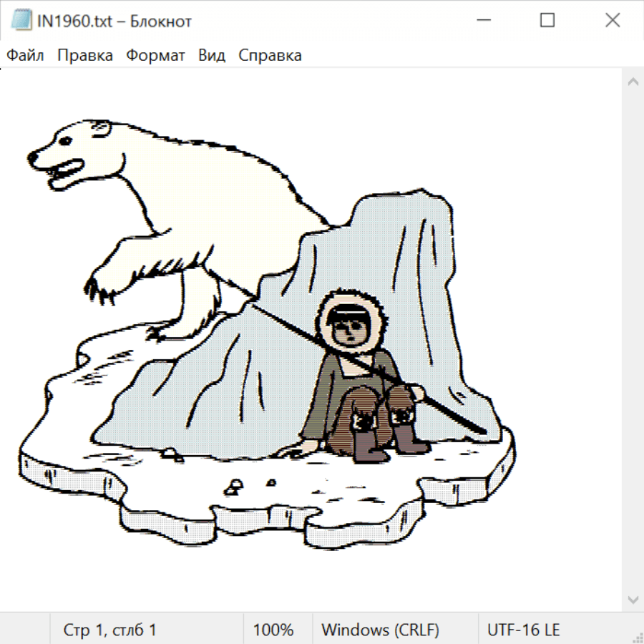The width and height of the screenshot is (644, 644).
Task: Click the "Стр 1, стлб 1" status indicator
Action: (110, 630)
